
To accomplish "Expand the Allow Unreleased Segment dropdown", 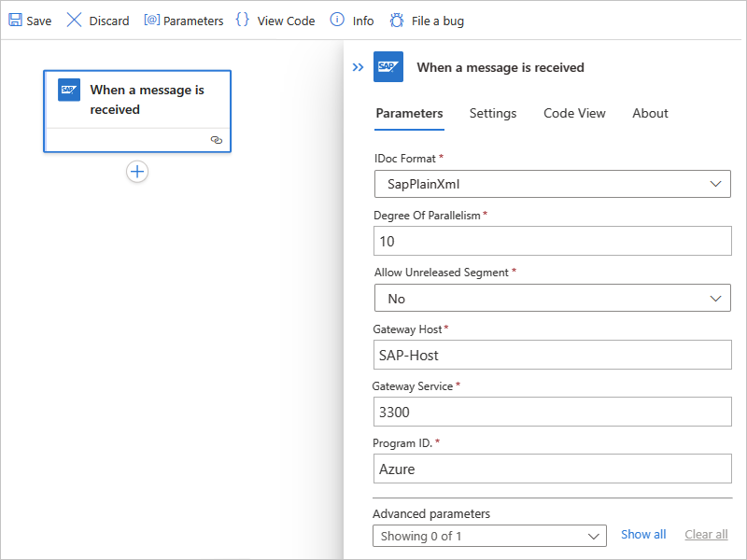I will click(552, 299).
